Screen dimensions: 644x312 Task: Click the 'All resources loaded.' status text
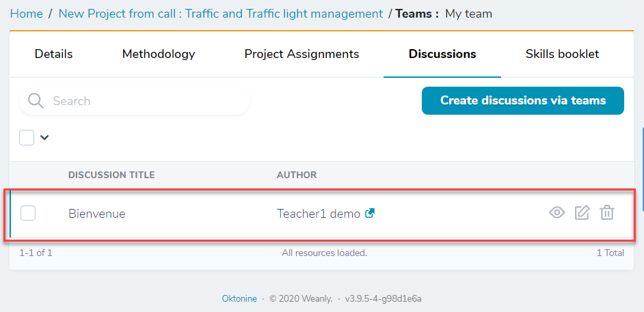(x=325, y=253)
